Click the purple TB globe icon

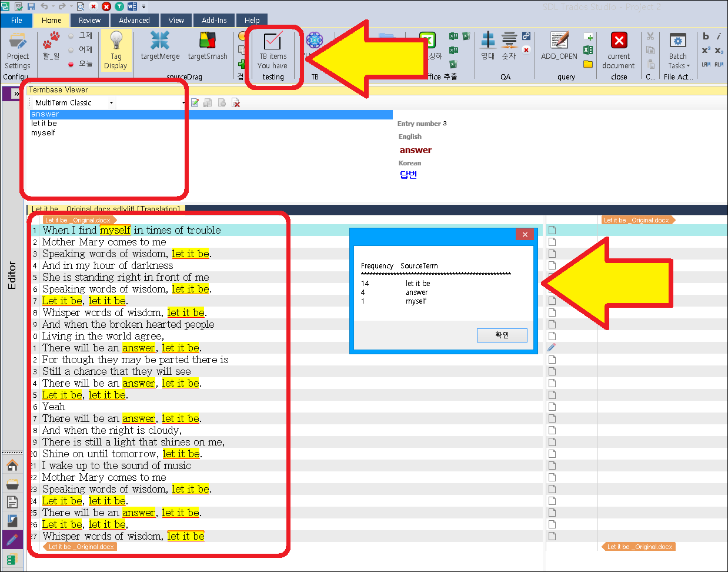coord(315,41)
